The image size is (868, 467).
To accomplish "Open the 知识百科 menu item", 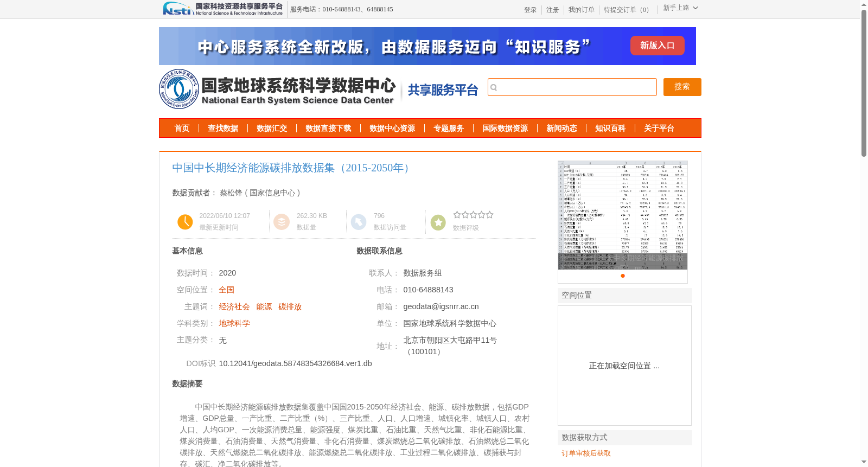I will (x=610, y=129).
